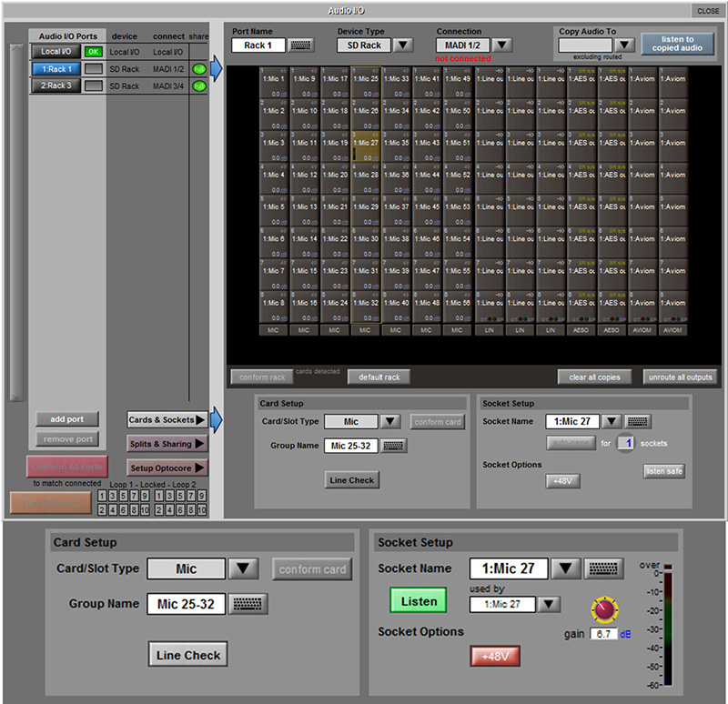This screenshot has width=728, height=704.
Task: Open 'used by' 1:Mic 27 dropdown
Action: coord(549,604)
